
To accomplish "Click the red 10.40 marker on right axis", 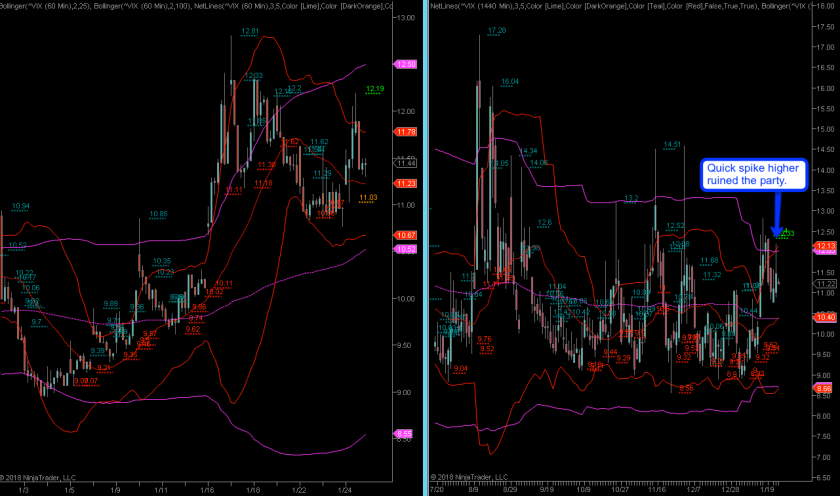I will (x=824, y=317).
